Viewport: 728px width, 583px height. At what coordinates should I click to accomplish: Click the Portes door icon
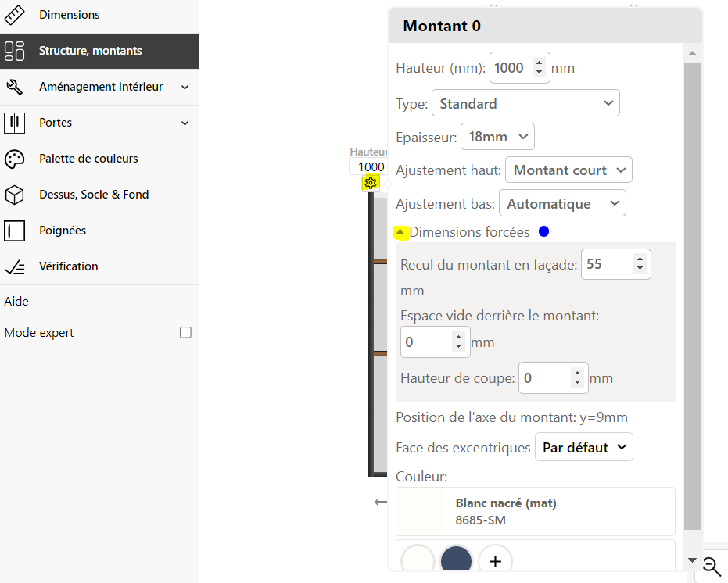[14, 123]
